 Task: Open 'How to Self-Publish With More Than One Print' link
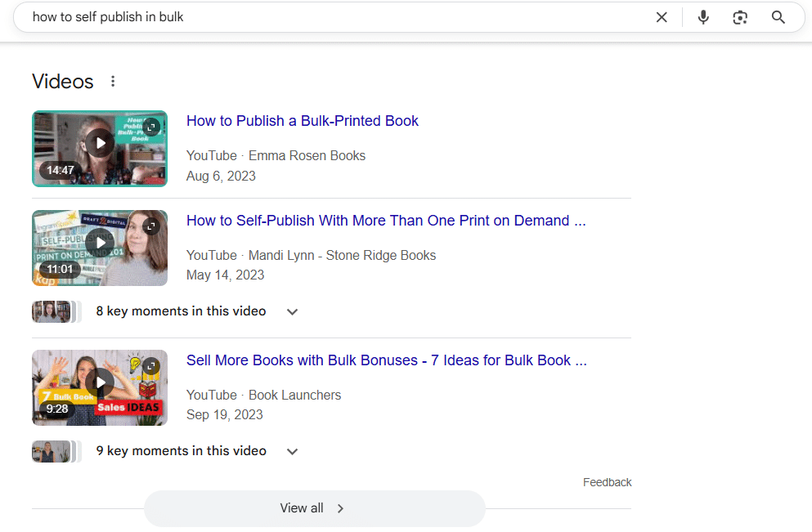(386, 221)
